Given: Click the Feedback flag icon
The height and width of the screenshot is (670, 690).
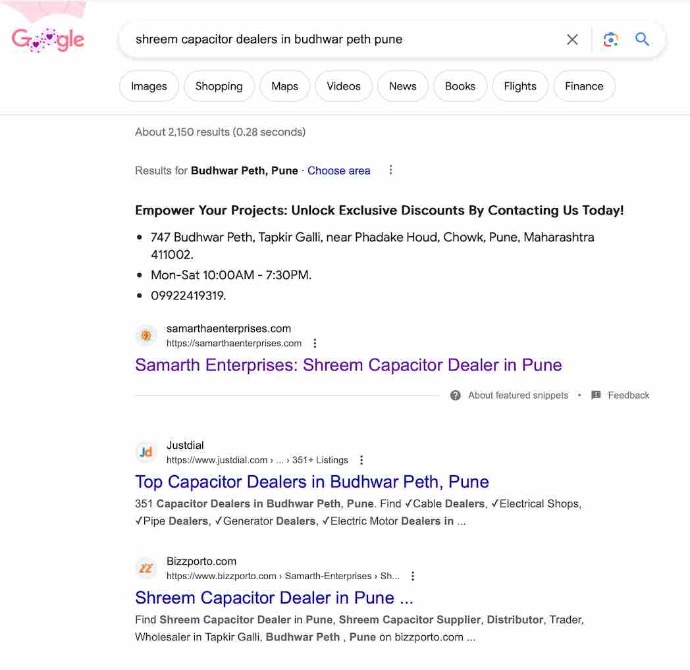Looking at the screenshot, I should tap(596, 395).
